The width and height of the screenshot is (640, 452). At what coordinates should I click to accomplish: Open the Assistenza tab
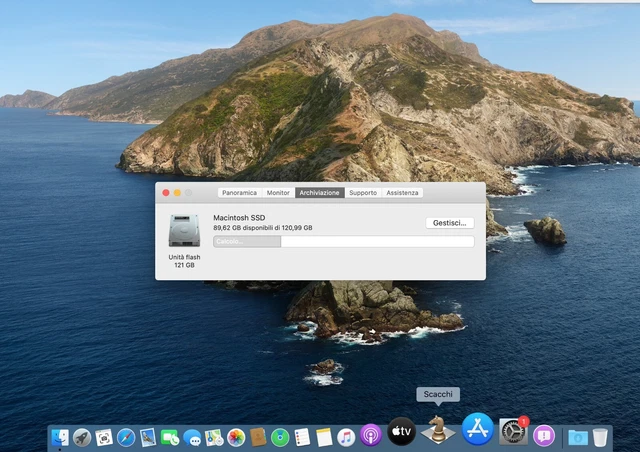click(x=402, y=193)
